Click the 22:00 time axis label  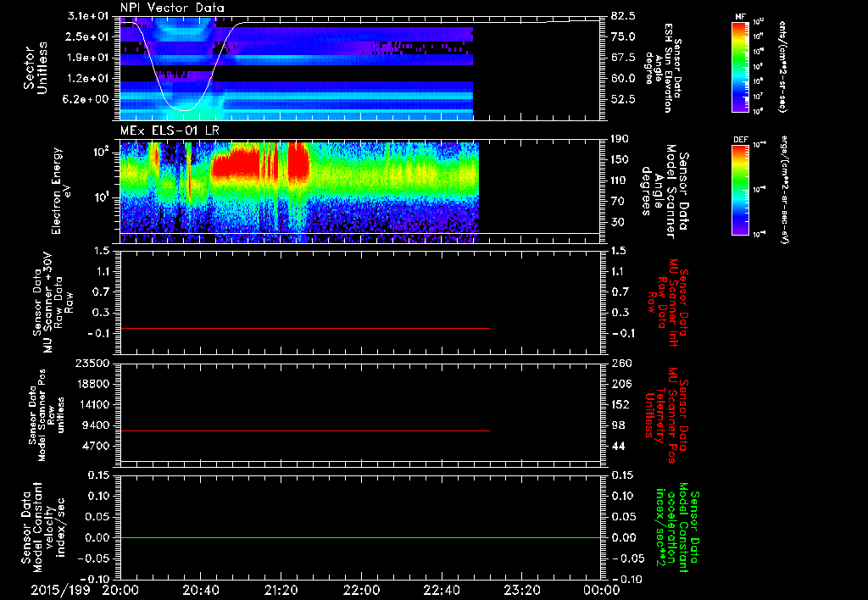point(361,591)
